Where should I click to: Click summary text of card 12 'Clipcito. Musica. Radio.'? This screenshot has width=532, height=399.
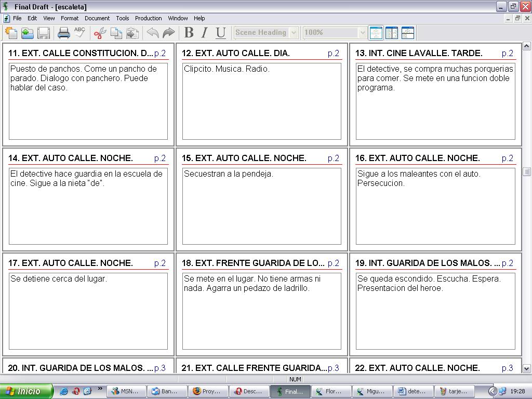coord(227,69)
